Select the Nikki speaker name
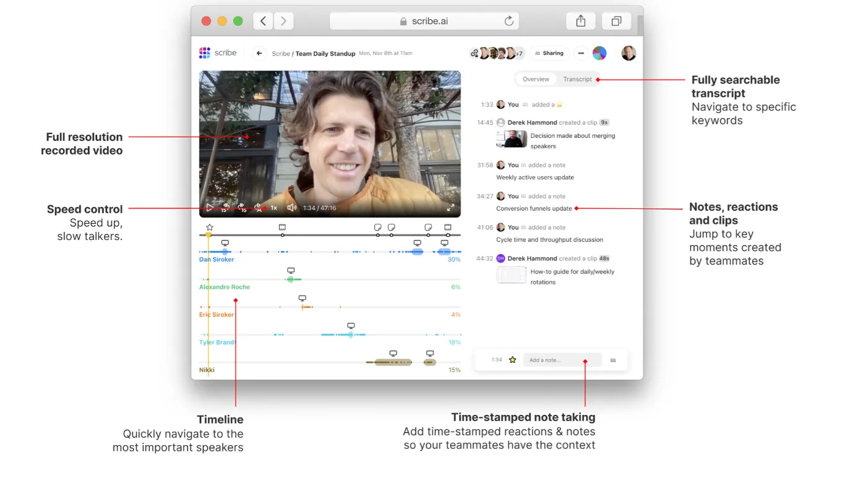The image size is (868, 486). coord(207,370)
